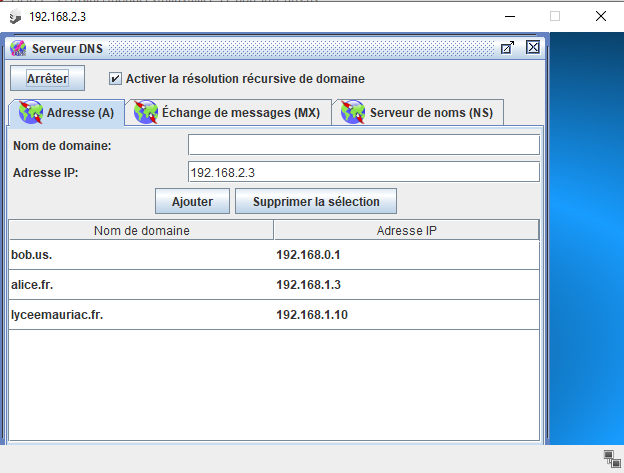Detach the Serveur DNS panel with the pop-out icon
Screen dimensions: 624x473
click(508, 48)
